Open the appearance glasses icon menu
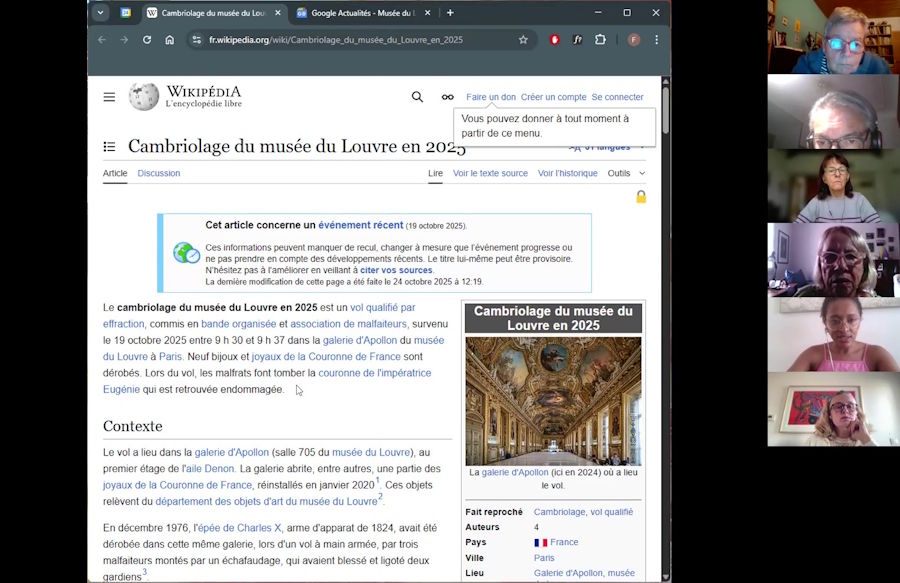Screen dimensions: 900x583 point(447,97)
